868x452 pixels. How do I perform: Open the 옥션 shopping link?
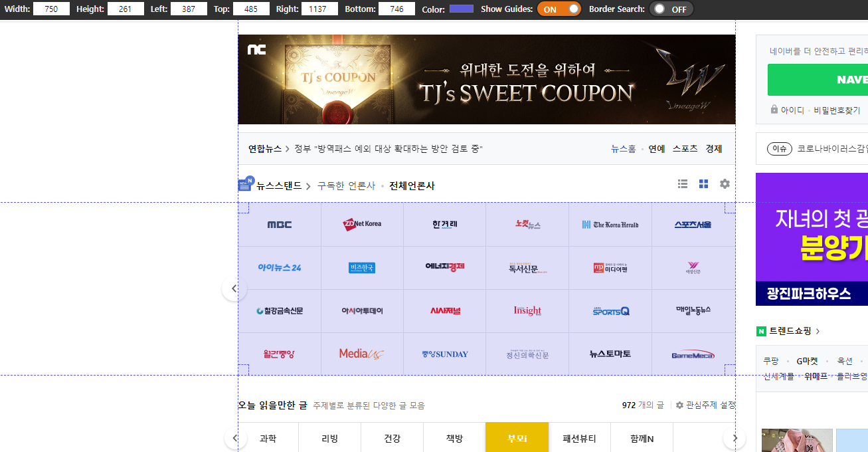point(845,362)
